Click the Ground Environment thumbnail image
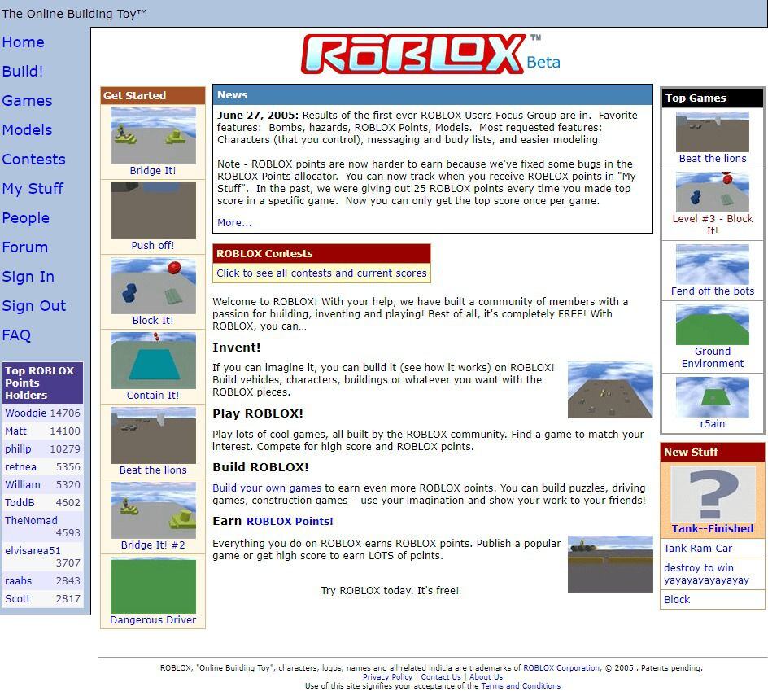 click(712, 325)
